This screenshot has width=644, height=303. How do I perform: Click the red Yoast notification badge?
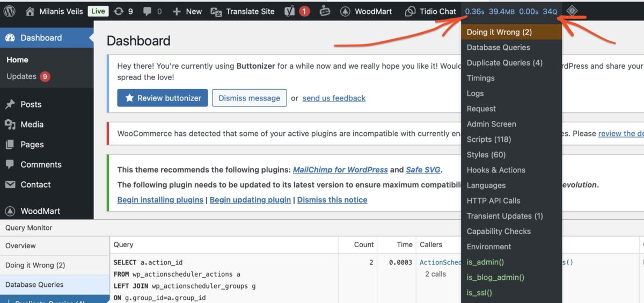[x=304, y=11]
